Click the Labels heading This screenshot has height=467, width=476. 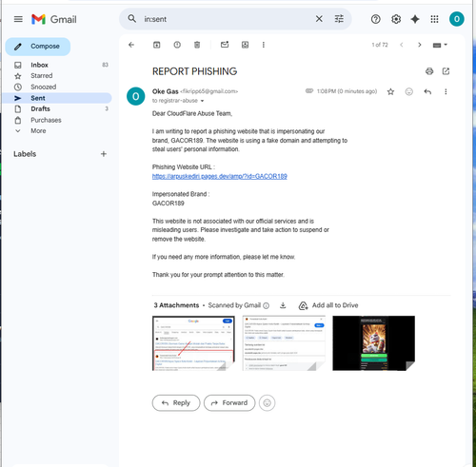25,154
